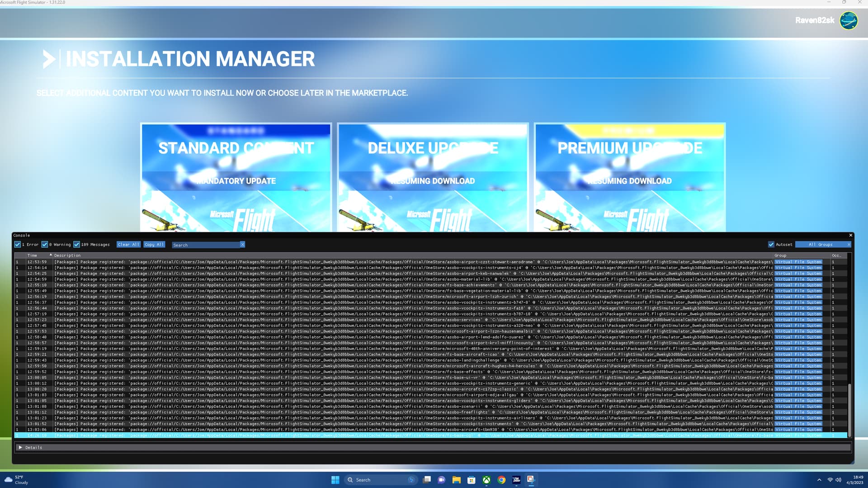Open the Wi-Fi network tray icon

tap(830, 480)
